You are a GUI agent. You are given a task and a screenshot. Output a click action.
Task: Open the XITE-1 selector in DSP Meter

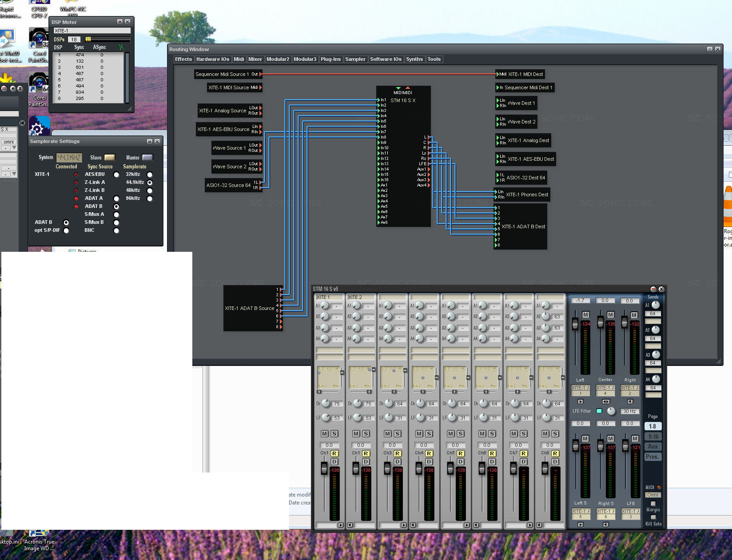coord(92,31)
